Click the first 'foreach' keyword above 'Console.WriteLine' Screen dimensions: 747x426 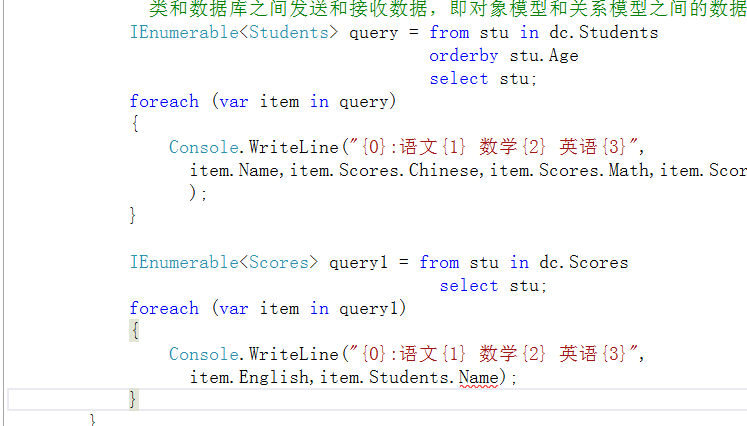point(164,101)
